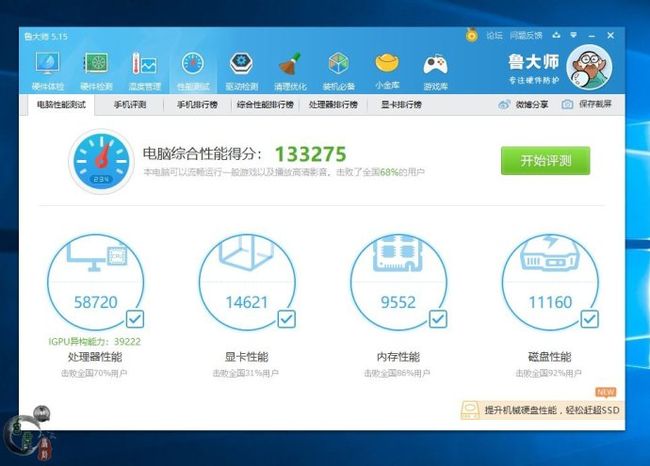Click the 提升机械硬盘性能 SSD promotion banner
This screenshot has width=650, height=466.
click(542, 410)
